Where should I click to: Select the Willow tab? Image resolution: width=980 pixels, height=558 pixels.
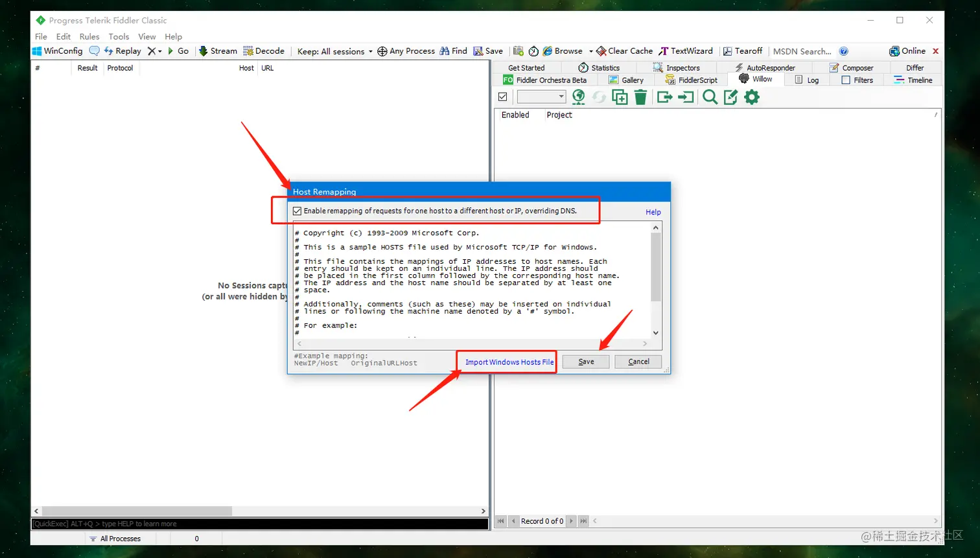[756, 79]
